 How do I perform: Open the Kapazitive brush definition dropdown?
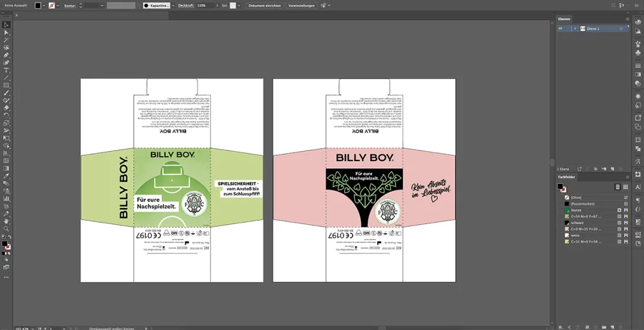173,5
